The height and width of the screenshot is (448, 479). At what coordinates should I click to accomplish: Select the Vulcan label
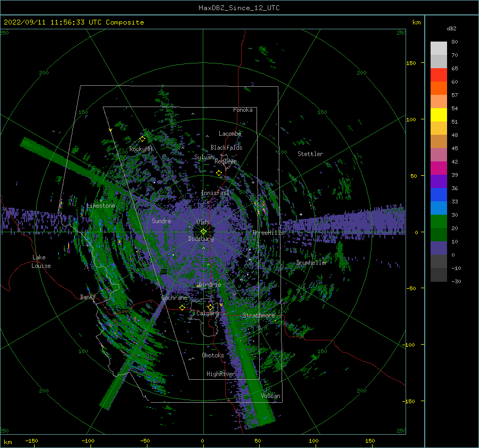click(x=271, y=396)
